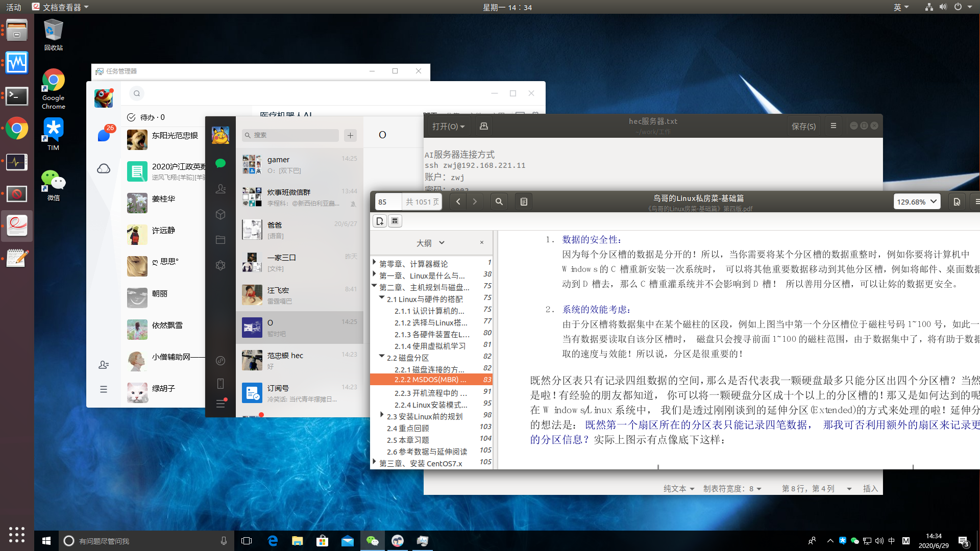This screenshot has width=980, height=551.
Task: Expand the 2.3 安装Linux前的规划 node
Action: pyautogui.click(x=382, y=415)
